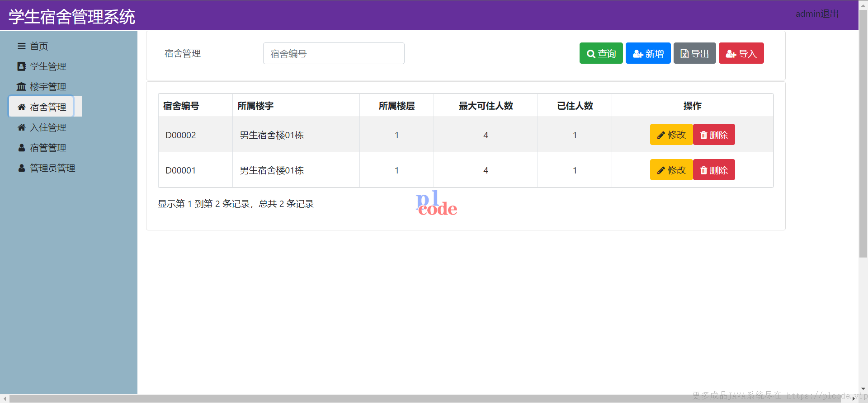
Task: Click trash icon in D00002 row 删除
Action: coord(703,135)
